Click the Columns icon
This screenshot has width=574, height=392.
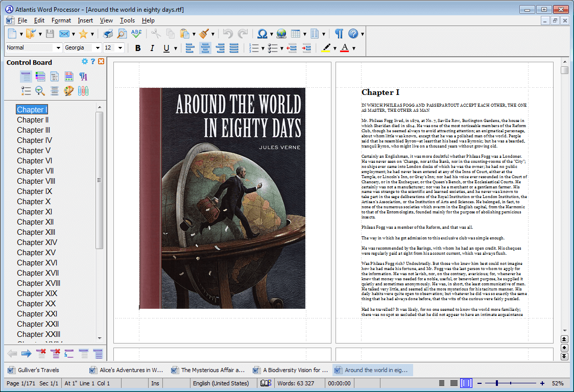pyautogui.click(x=315, y=34)
